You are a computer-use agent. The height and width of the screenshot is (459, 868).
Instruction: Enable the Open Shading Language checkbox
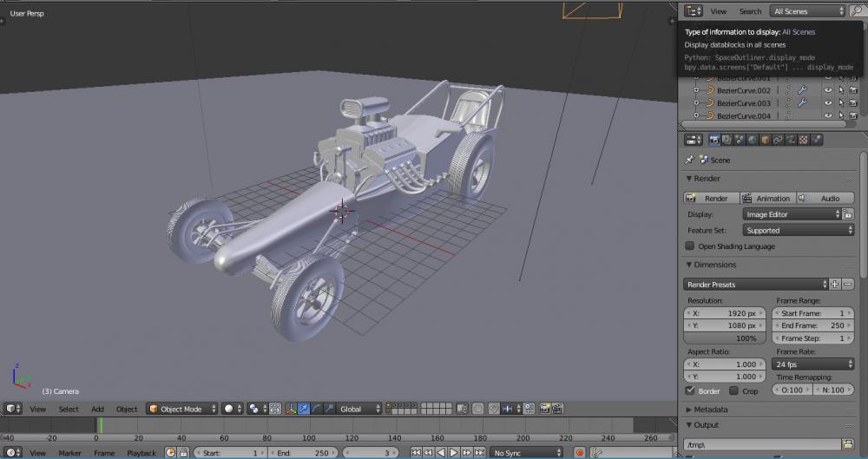point(690,246)
